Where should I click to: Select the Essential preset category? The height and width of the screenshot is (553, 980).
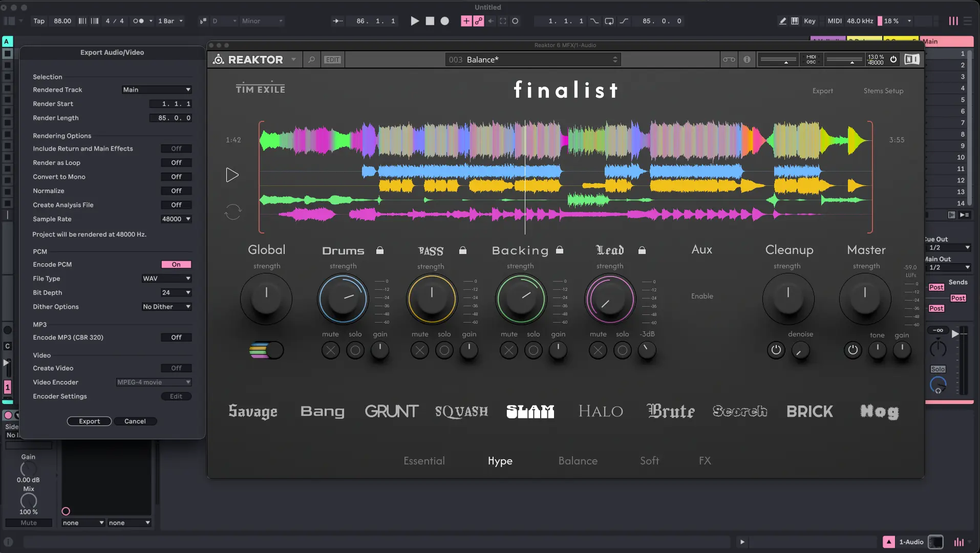424,461
